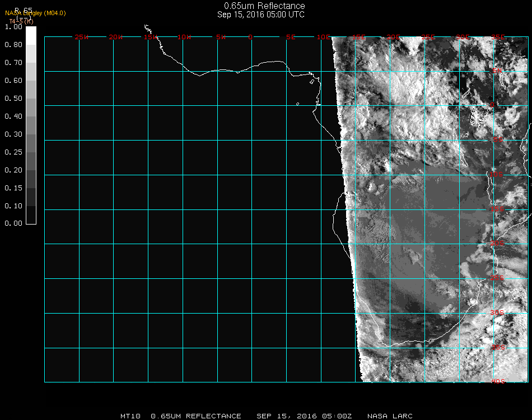Screen dimensions: 532x420
Task: Click the 5N latitude label
Action: [497, 71]
